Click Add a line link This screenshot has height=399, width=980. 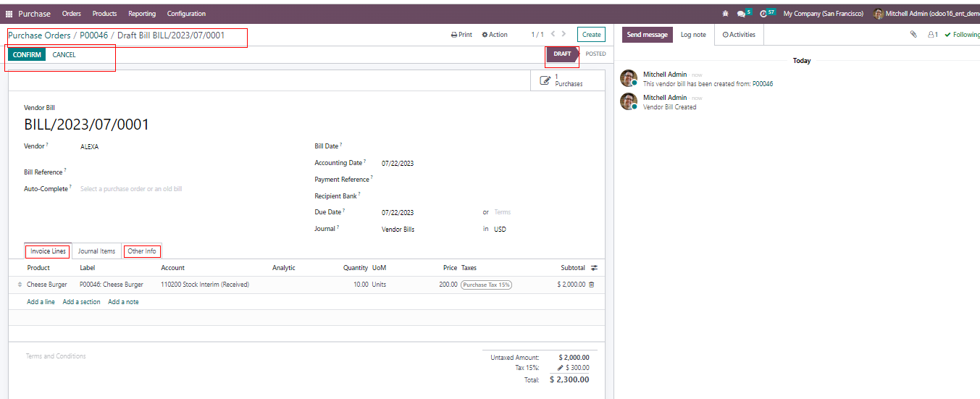41,302
